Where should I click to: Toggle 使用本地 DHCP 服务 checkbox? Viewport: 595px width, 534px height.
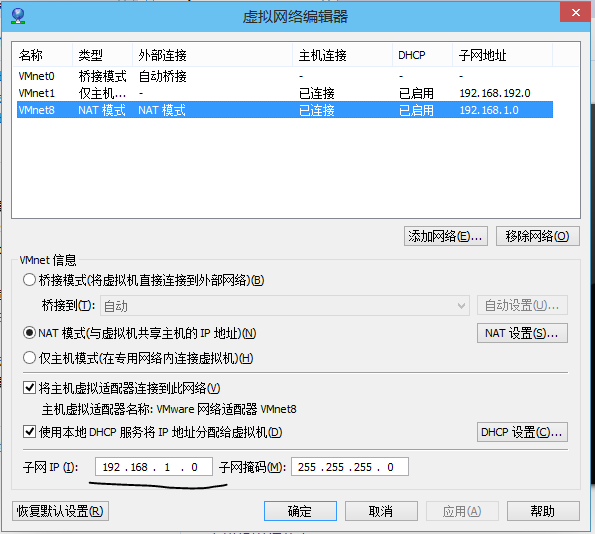click(x=29, y=432)
